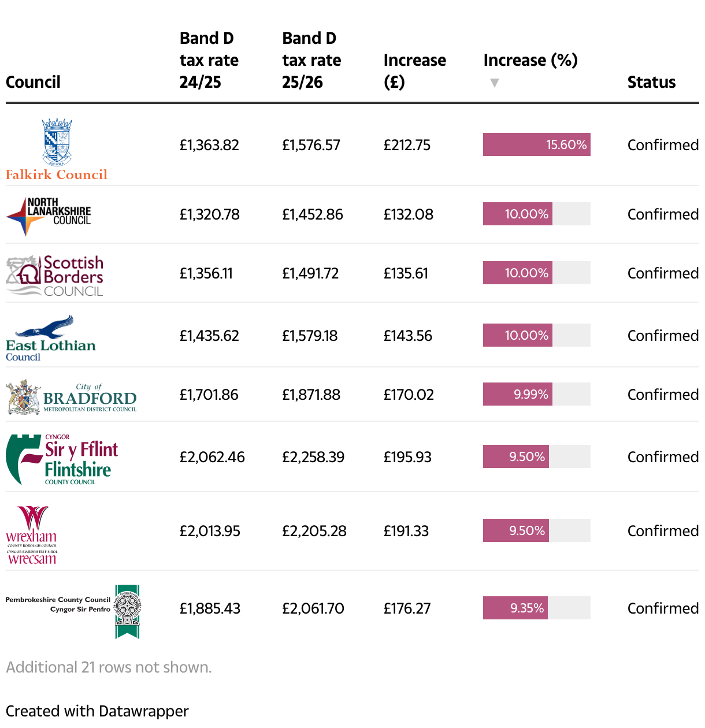Click Bradford's 9.99% increase bar
This screenshot has height=728, width=705.
click(x=518, y=394)
